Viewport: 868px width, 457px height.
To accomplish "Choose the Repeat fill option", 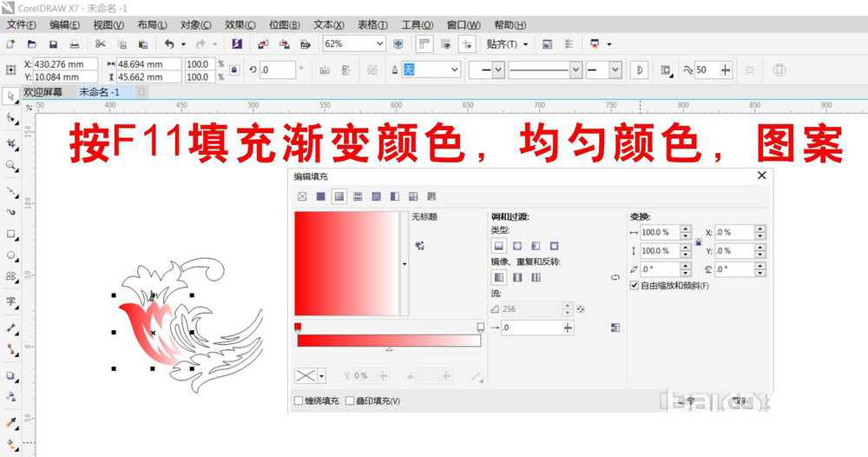I will coord(536,277).
